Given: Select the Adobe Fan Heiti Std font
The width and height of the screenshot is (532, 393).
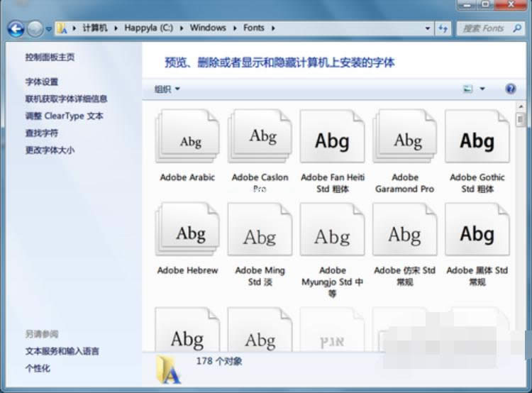Looking at the screenshot, I should point(332,140).
